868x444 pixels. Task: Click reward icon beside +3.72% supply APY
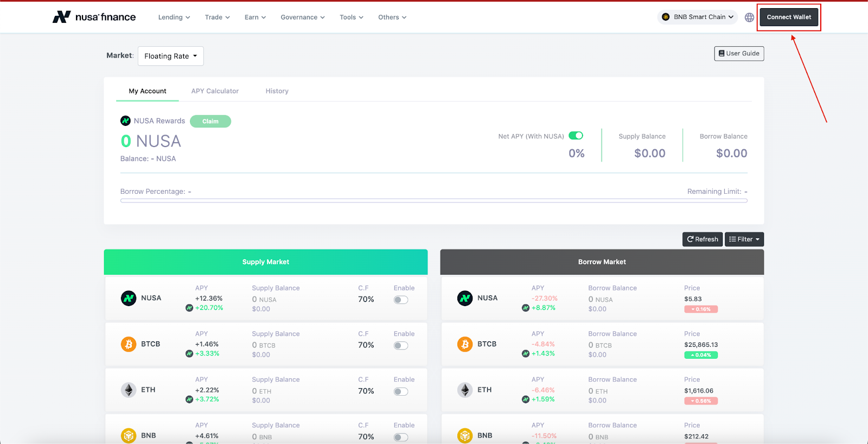189,399
